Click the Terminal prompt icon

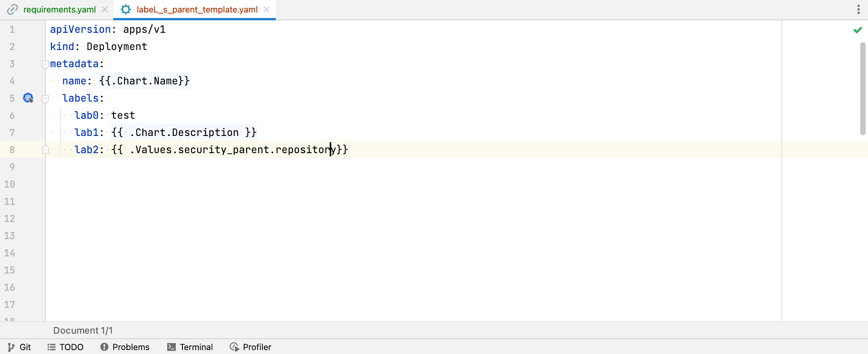pos(171,347)
